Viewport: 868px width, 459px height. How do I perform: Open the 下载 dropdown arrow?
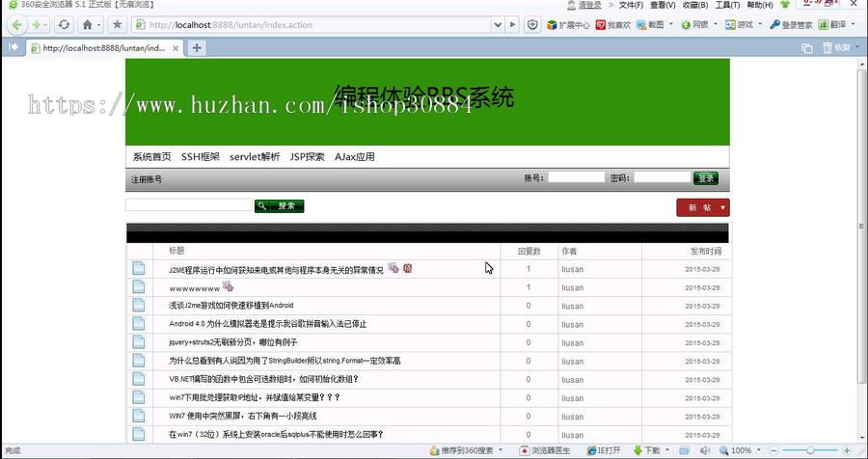coord(667,450)
